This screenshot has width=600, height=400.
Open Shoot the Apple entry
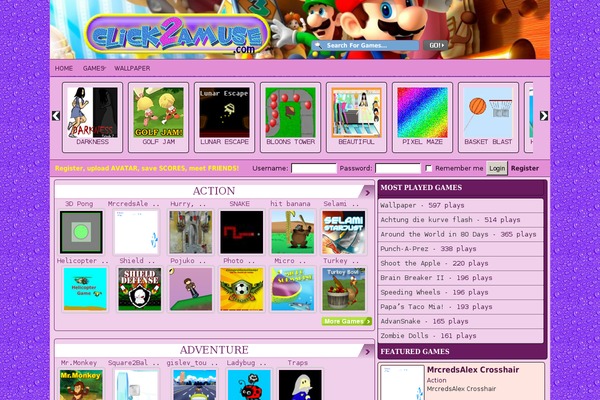[460, 264]
